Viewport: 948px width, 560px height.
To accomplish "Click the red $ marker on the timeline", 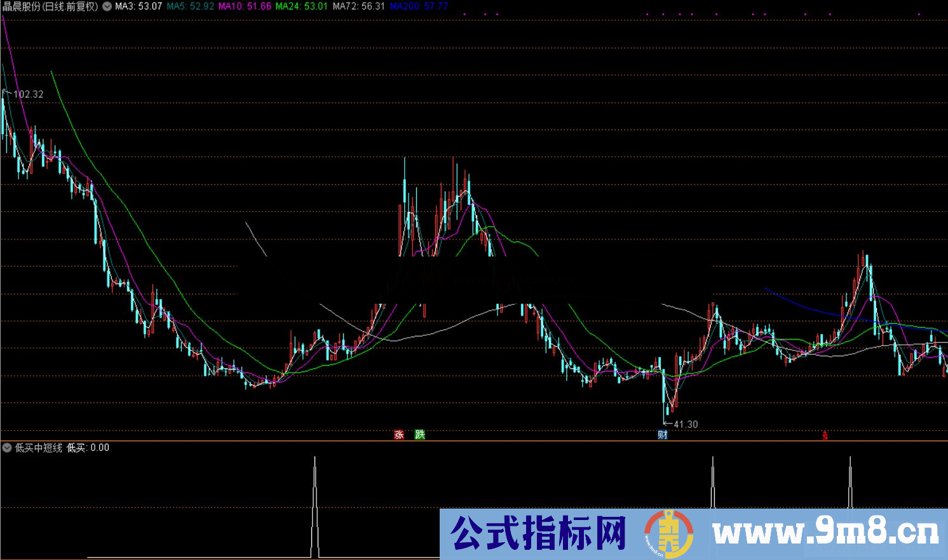I will (x=825, y=436).
